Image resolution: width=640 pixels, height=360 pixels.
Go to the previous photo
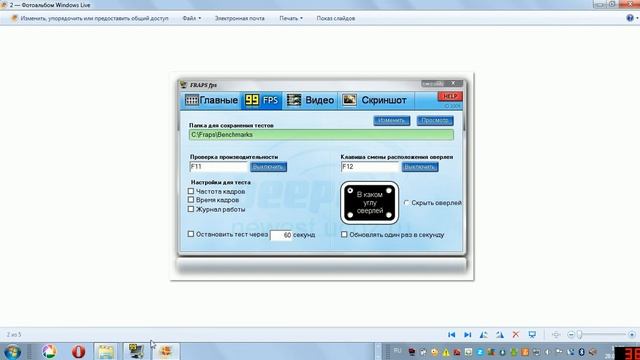(451, 335)
